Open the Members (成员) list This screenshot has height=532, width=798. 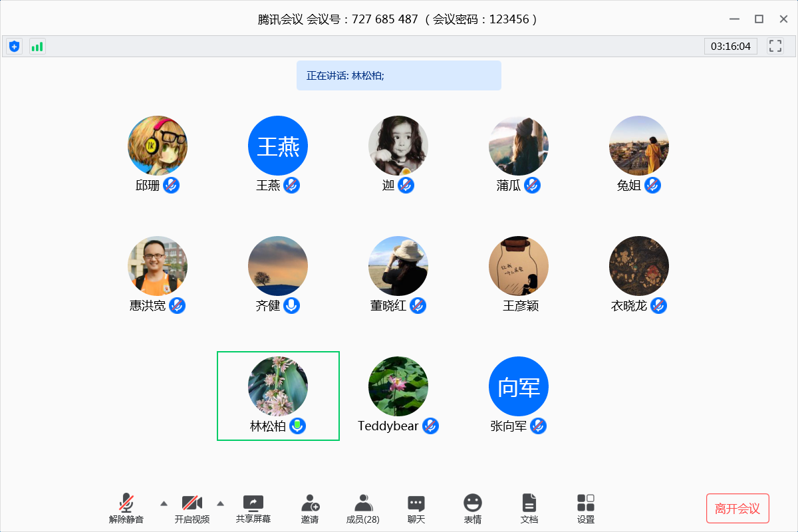tap(363, 509)
